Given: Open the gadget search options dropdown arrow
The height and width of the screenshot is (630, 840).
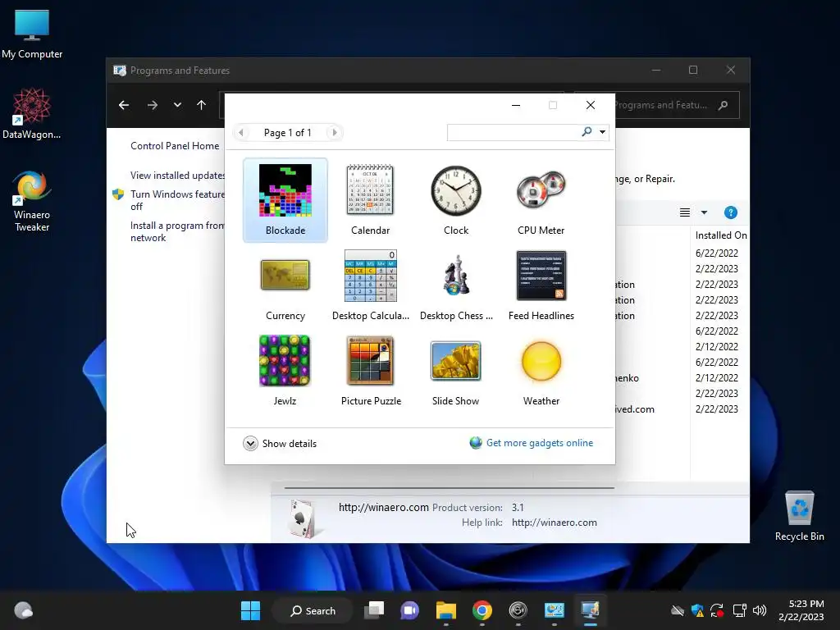Looking at the screenshot, I should click(603, 132).
